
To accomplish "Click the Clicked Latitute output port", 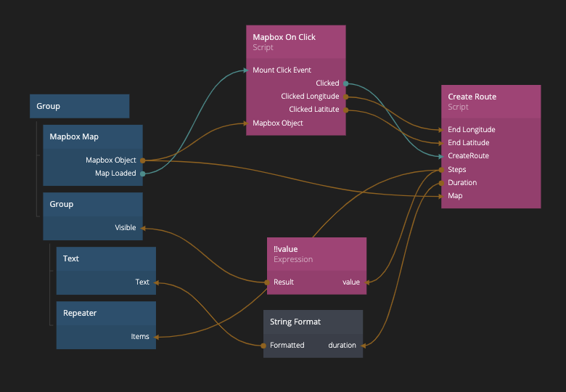I will pos(346,110).
